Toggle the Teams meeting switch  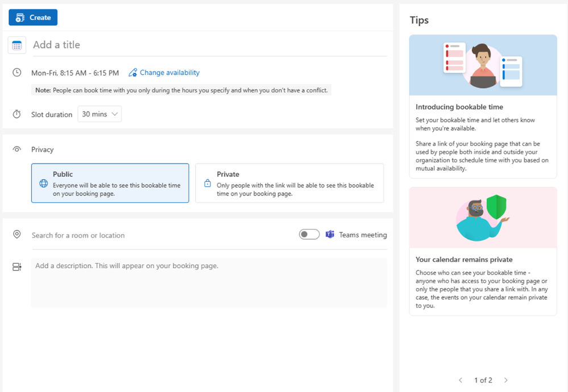tap(309, 235)
